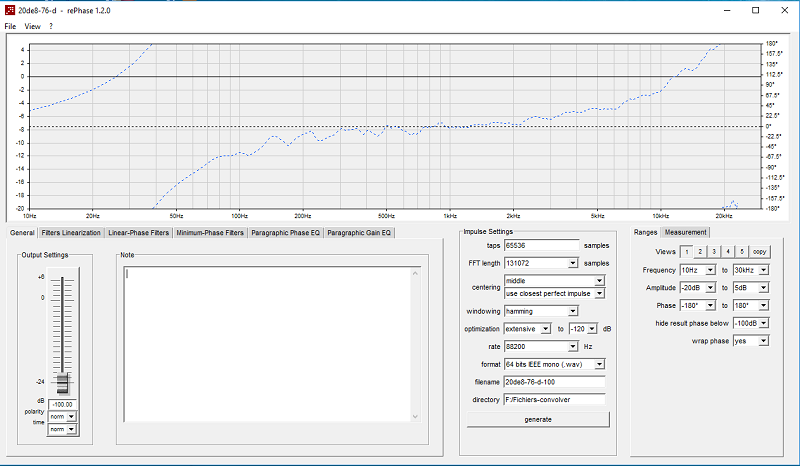
Task: Click the filename input field
Action: [x=554, y=382]
